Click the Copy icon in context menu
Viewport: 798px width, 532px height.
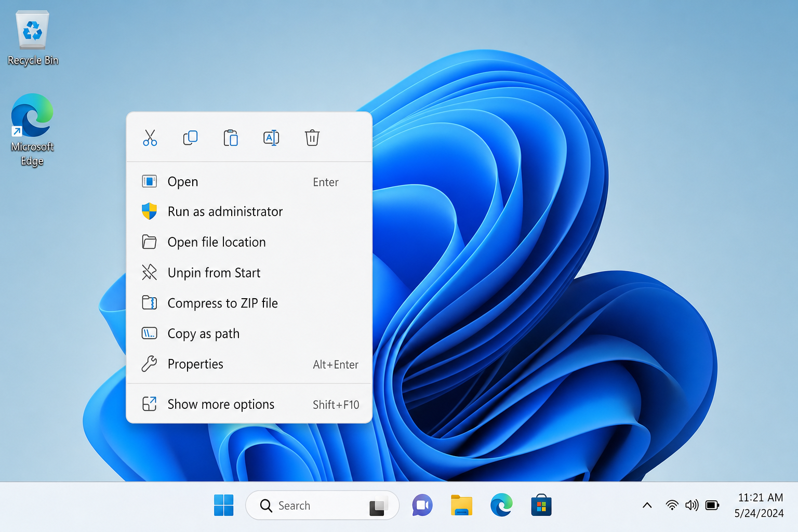[x=190, y=138]
